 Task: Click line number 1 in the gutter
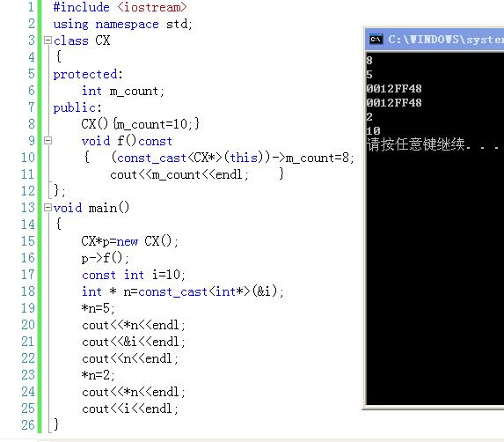(31, 7)
